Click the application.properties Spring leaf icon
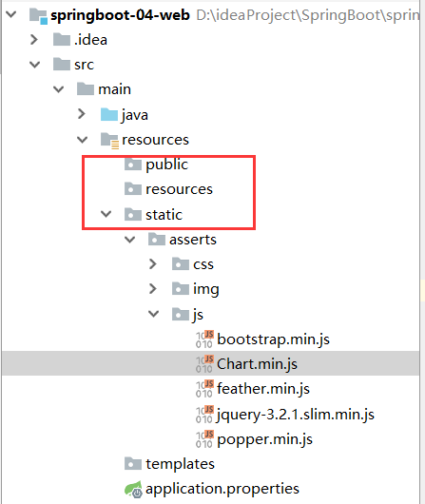 [133, 489]
